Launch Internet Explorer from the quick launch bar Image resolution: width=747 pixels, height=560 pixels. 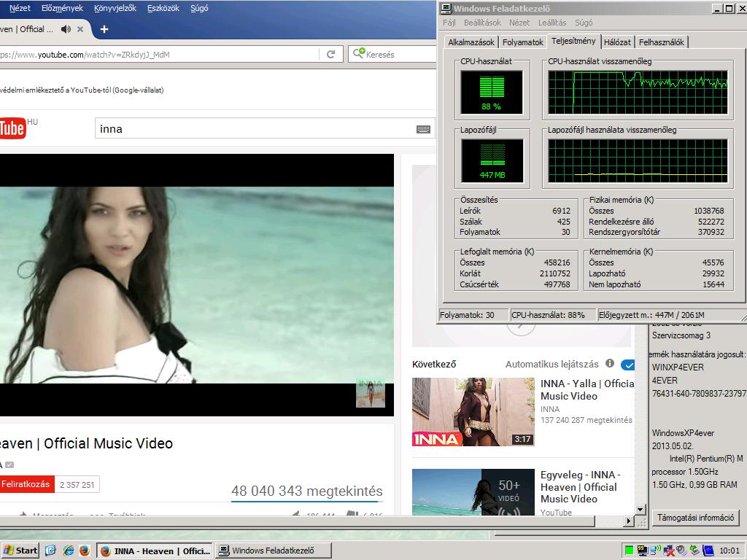coord(68,551)
